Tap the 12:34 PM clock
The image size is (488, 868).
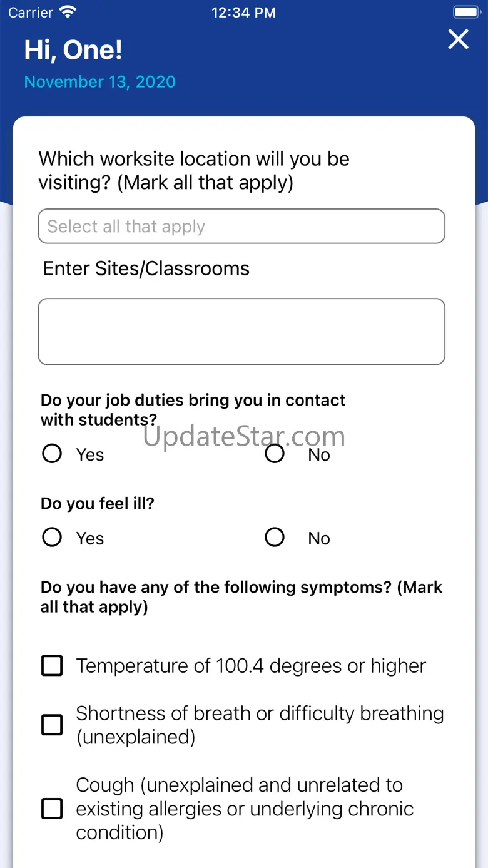tap(243, 12)
